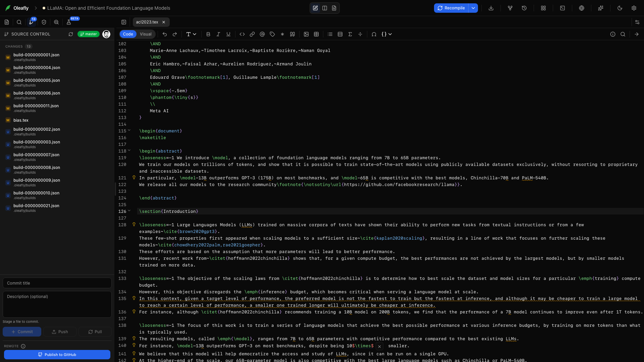Select build-0000000021.json in changes
The image size is (644, 362).
pos(57,208)
